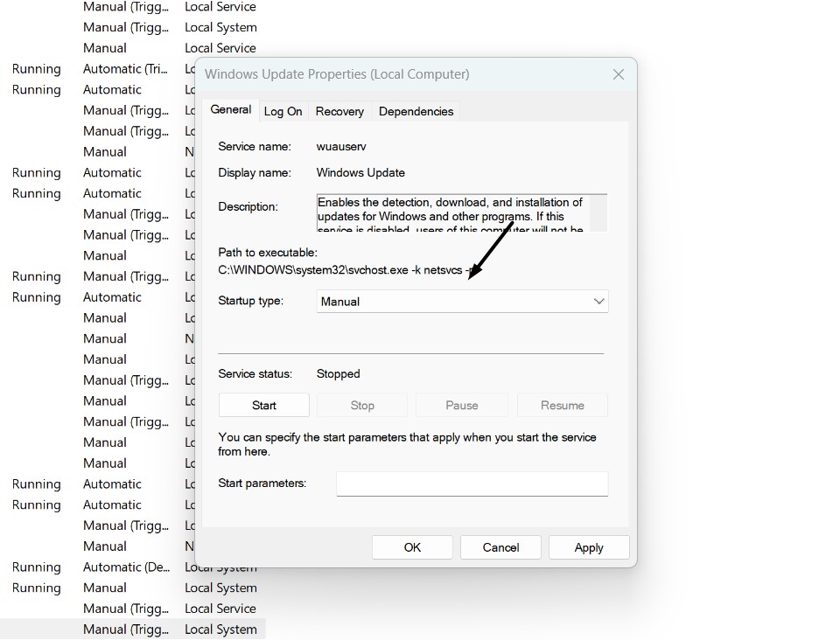Click the Description box's vertical scrollbar
The image size is (840, 640).
599,213
